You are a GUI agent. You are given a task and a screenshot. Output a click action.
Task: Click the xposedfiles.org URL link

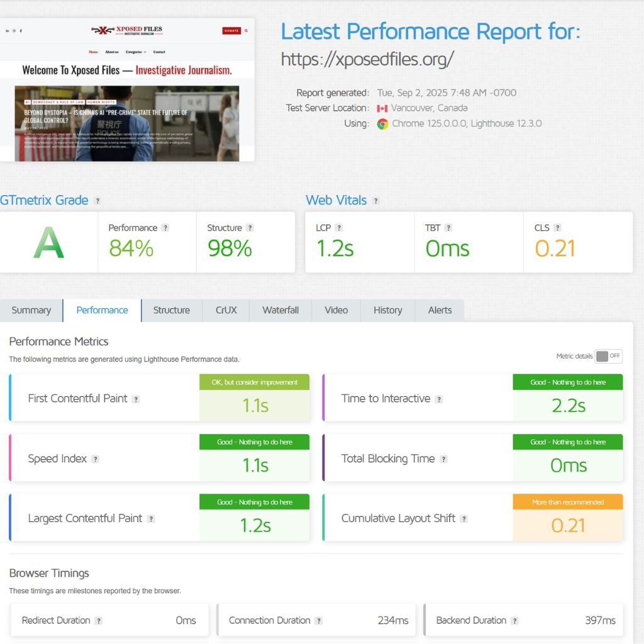(x=367, y=60)
